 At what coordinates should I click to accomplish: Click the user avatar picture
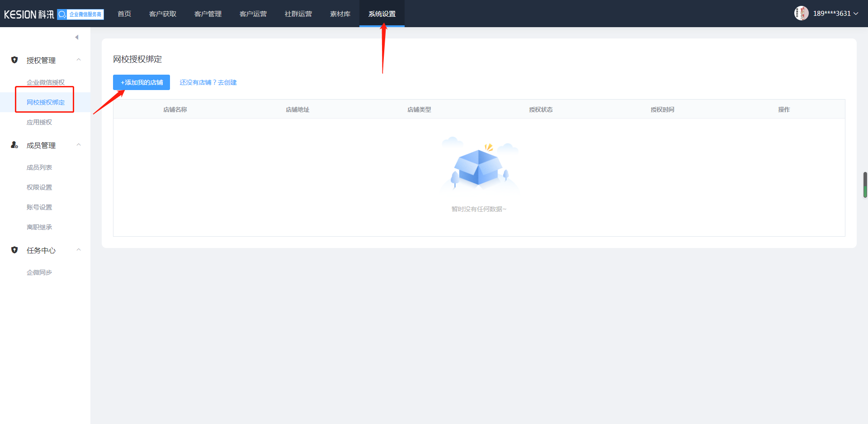click(x=801, y=13)
